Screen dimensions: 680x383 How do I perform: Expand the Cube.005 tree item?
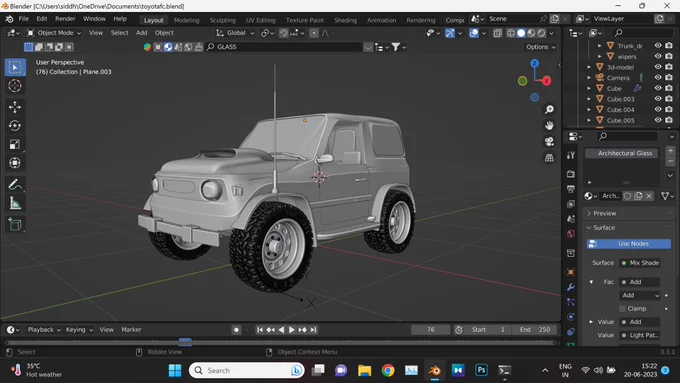point(589,120)
